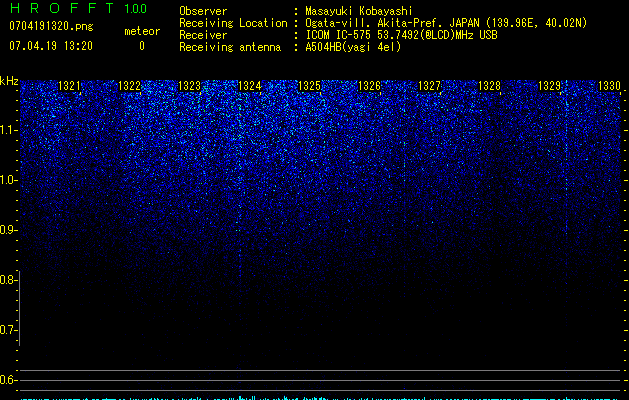Click the 0.7 kHz axis label
Viewport: 629px width, 400px height.
8,330
